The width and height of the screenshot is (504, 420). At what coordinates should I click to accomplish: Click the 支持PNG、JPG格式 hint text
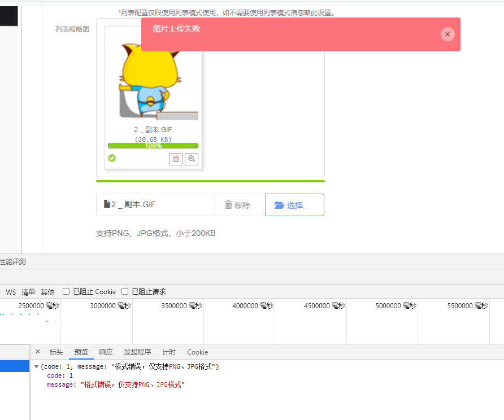(155, 234)
